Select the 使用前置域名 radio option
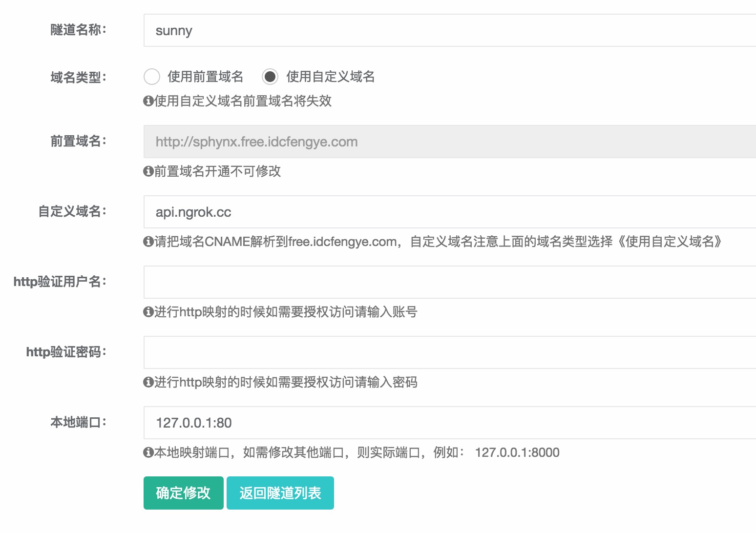Image resolution: width=756 pixels, height=533 pixels. (x=152, y=77)
